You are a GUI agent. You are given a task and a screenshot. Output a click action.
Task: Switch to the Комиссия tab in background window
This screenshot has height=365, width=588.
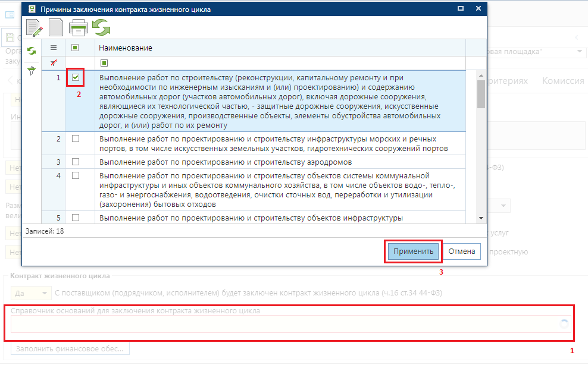(x=563, y=81)
